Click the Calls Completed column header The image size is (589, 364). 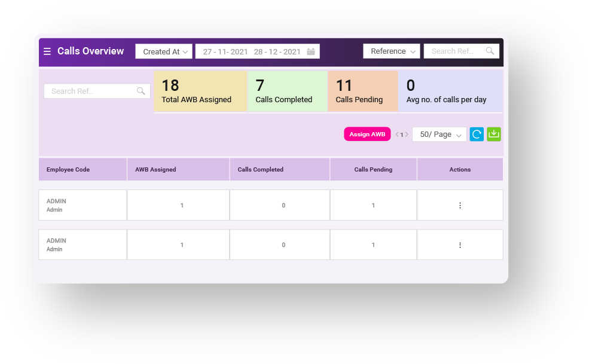[280, 169]
